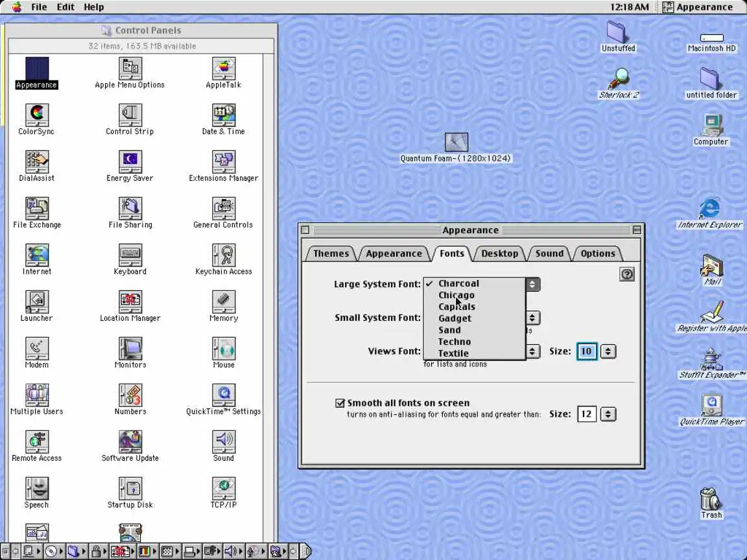Toggle Smooth all fonts on screen checkbox
This screenshot has height=560, width=747.
pyautogui.click(x=340, y=403)
